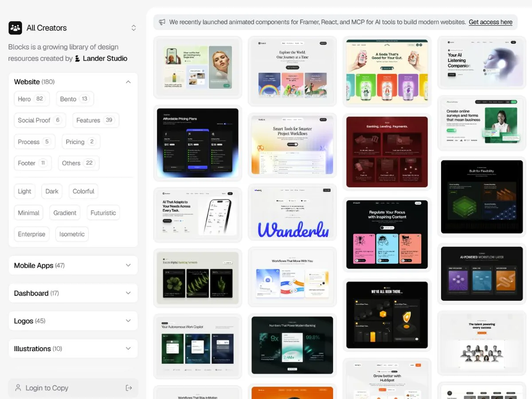Enable the Isometric style filter

[x=72, y=234]
